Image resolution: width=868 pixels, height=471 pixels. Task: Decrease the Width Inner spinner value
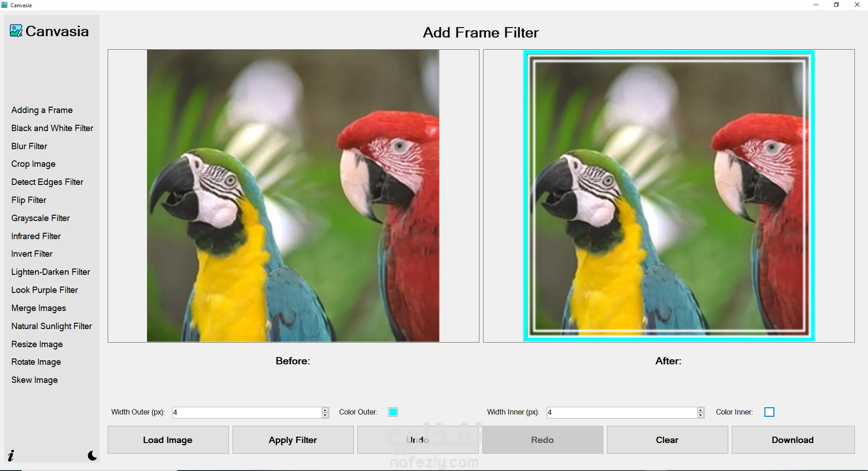(x=701, y=415)
